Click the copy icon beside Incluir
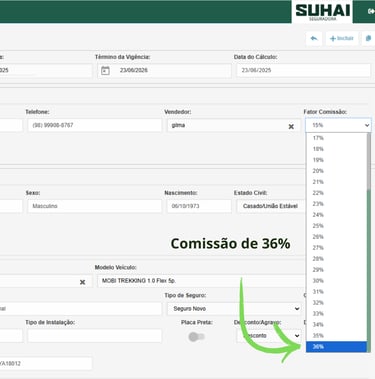The image size is (375, 379). [x=368, y=39]
